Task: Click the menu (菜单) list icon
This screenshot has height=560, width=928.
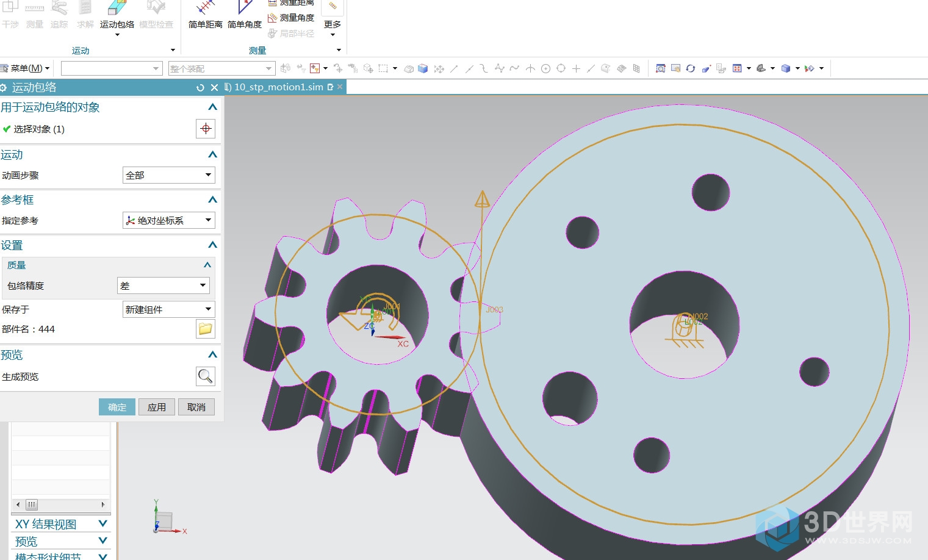Action: (4, 68)
